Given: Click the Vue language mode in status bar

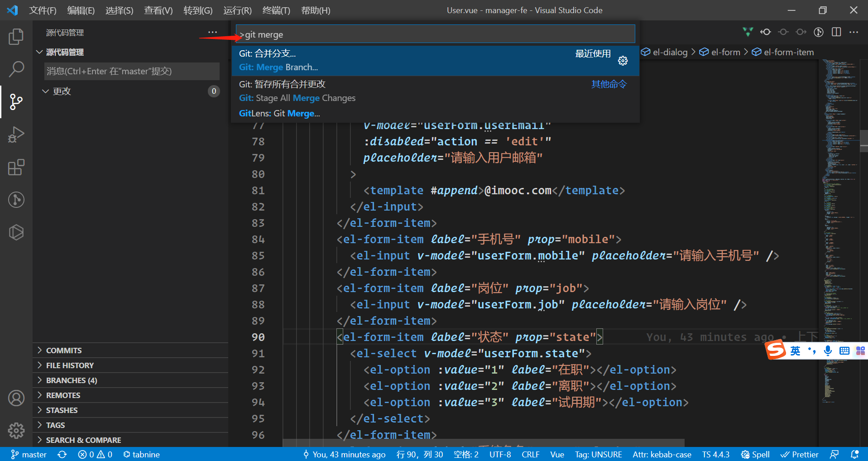Looking at the screenshot, I should click(557, 454).
